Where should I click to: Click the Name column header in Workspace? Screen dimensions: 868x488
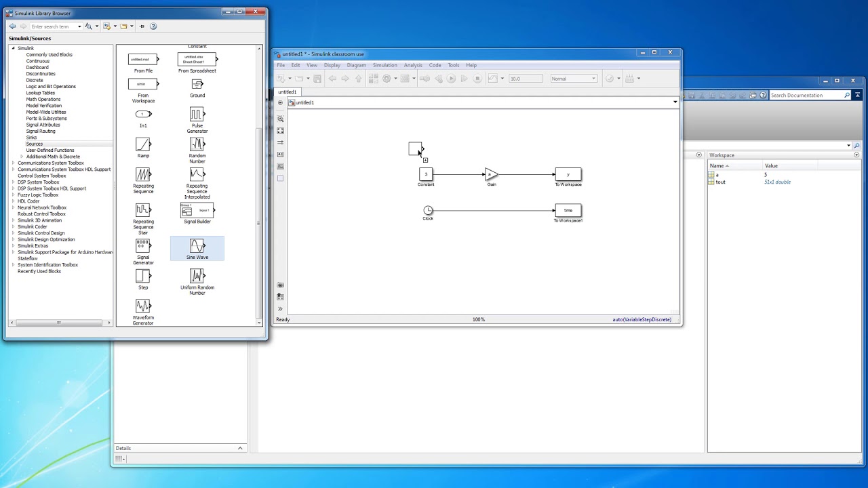(735, 166)
